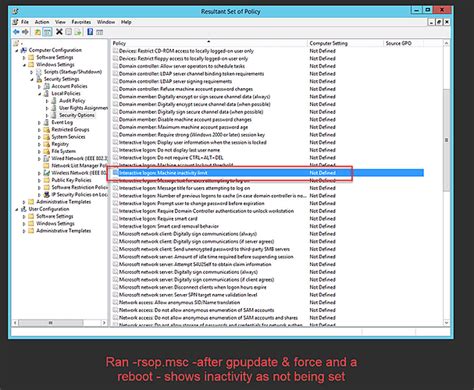Click the Up one level folder icon

coord(38,32)
